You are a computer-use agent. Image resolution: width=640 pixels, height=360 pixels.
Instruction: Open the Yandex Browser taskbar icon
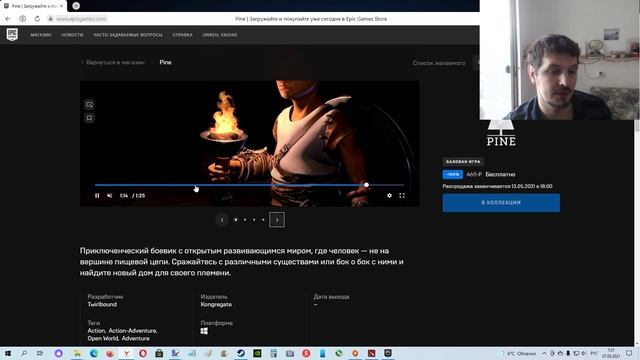(127, 353)
